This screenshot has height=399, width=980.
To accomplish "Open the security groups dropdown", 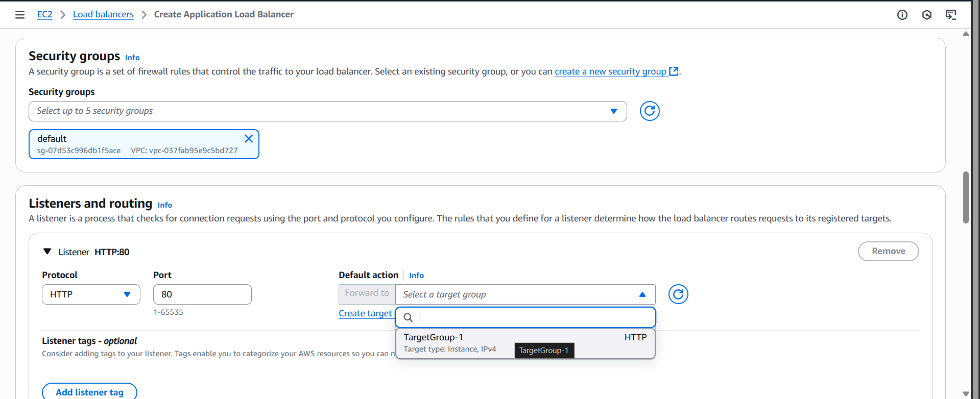I will tap(327, 111).
